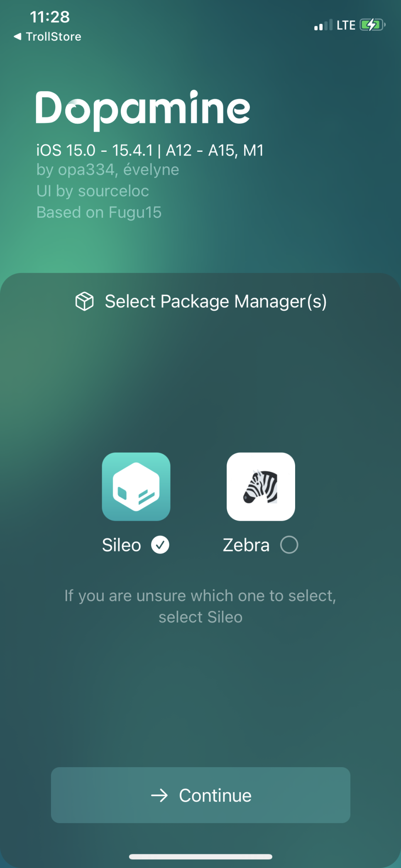The height and width of the screenshot is (868, 401).
Task: Return to TrollStore via status bar link
Action: tap(47, 37)
